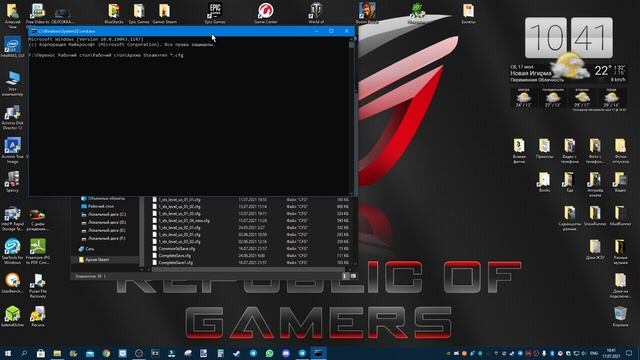Click the cmd window vertical scrollbar
Viewport: 640px width, 360px height.
click(352, 116)
